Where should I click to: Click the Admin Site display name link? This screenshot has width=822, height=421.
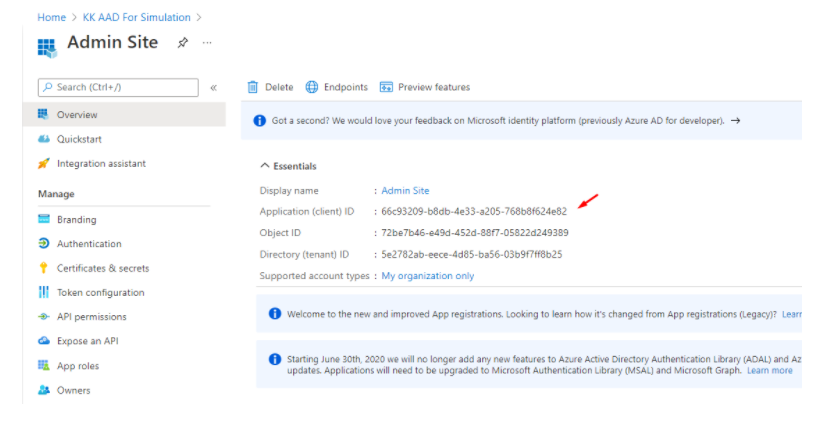click(405, 191)
